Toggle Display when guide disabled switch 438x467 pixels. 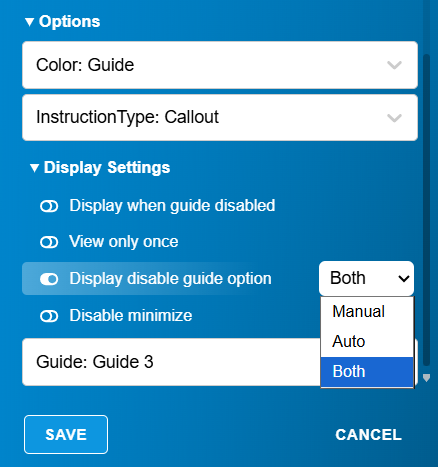click(49, 206)
